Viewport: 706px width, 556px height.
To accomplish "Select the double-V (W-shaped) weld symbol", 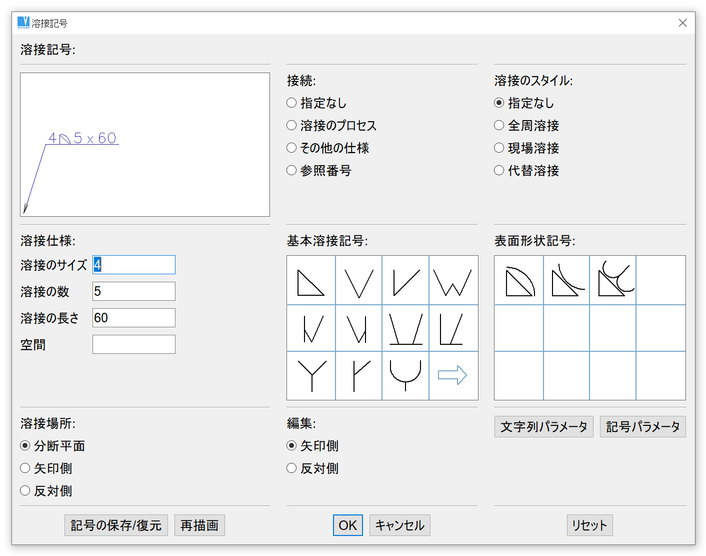I will coord(453,281).
